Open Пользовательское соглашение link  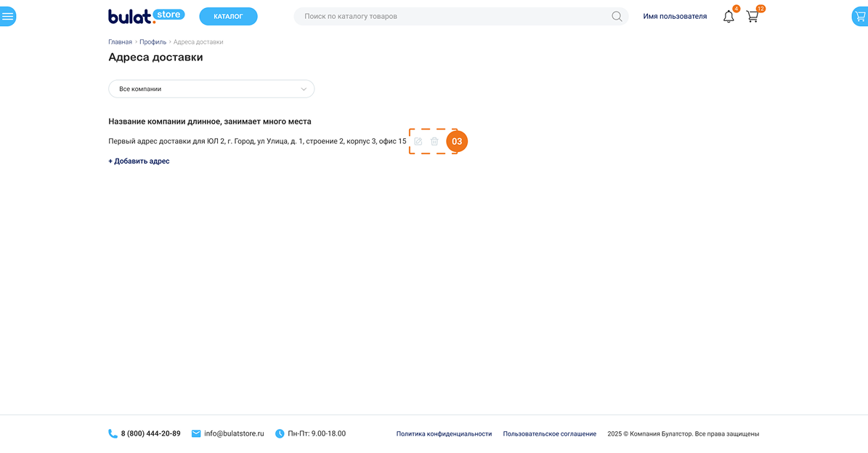coord(549,434)
